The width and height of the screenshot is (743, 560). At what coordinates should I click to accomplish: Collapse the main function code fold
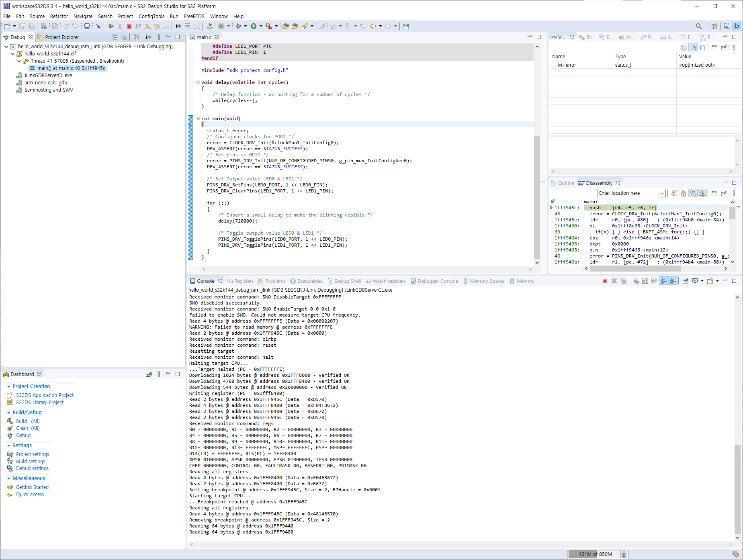tap(198, 118)
